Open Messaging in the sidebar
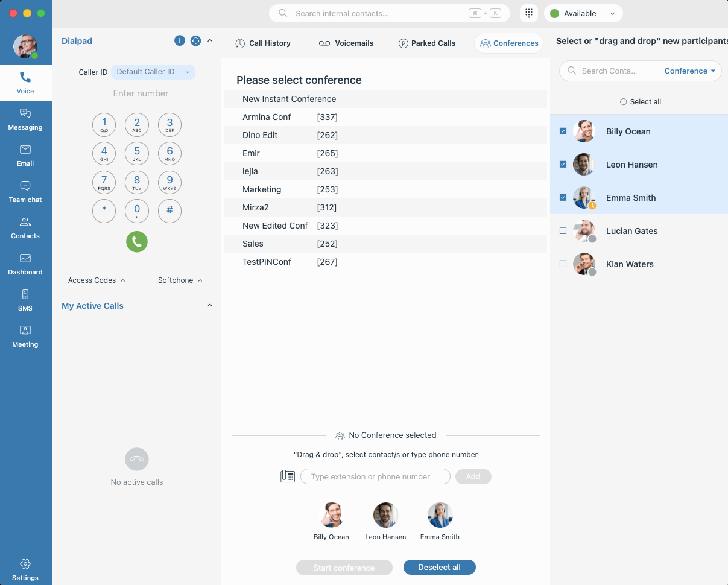This screenshot has height=585, width=728. pos(25,119)
